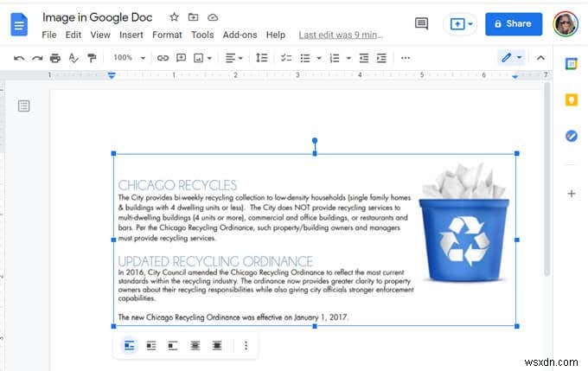Click the top-left image resize handle
This screenshot has height=371, width=588.
tap(113, 153)
